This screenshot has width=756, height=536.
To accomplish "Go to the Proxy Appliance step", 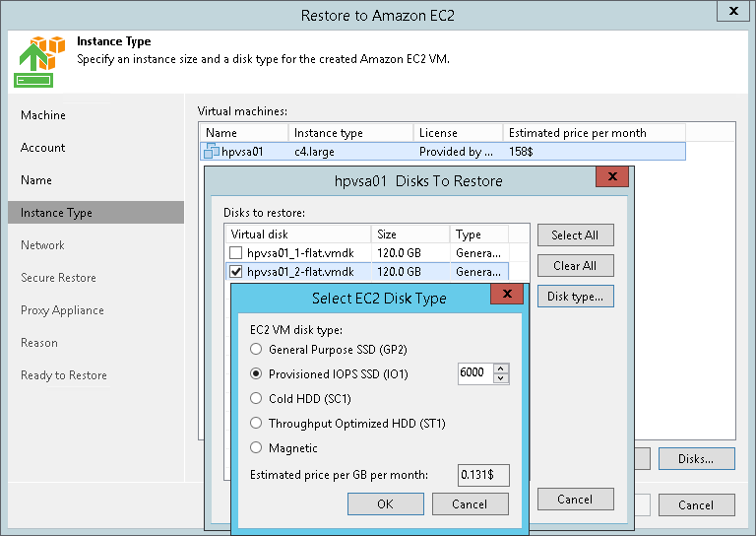I will pyautogui.click(x=62, y=310).
